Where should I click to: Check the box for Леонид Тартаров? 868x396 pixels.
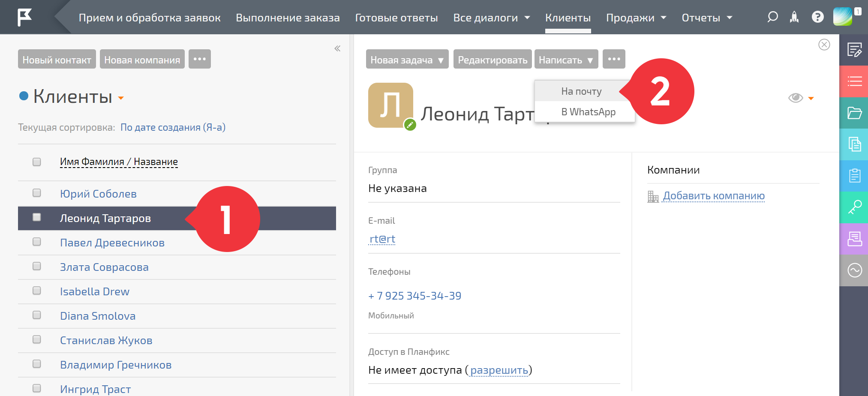pos(37,217)
